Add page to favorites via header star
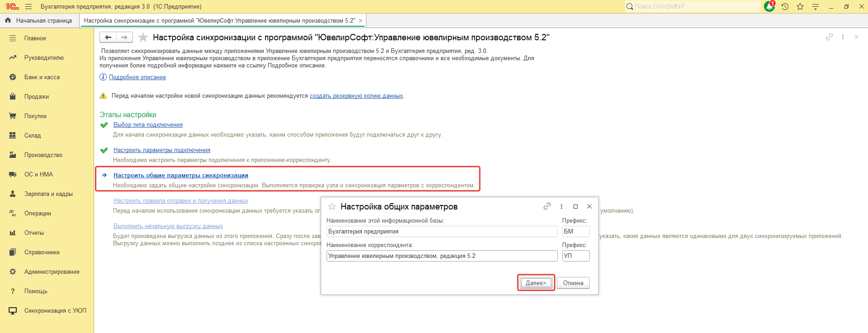Viewport: 868px width, 333px height. (143, 37)
